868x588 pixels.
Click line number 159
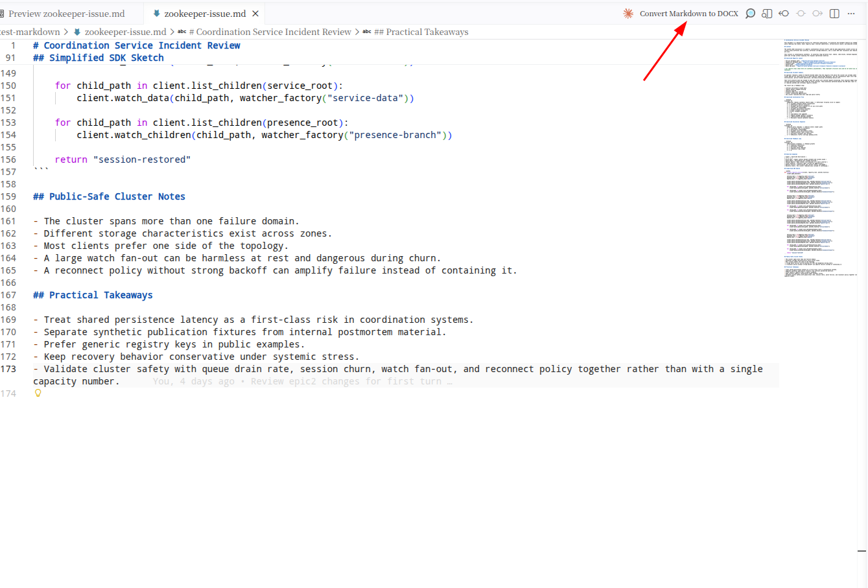click(8, 196)
